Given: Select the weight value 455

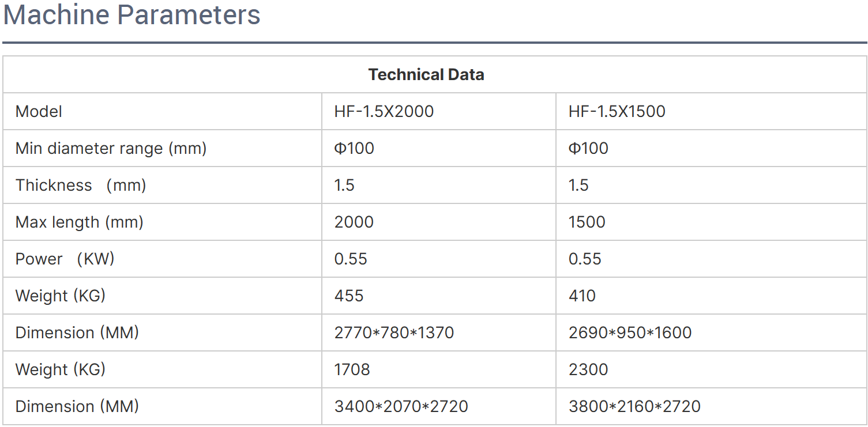Looking at the screenshot, I should coord(349,296).
